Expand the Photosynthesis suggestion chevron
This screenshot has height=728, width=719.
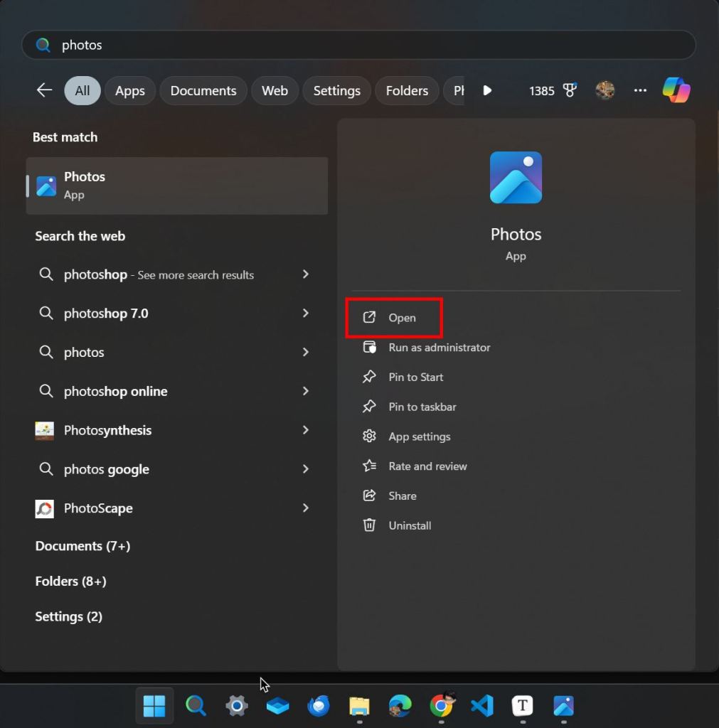(x=305, y=430)
